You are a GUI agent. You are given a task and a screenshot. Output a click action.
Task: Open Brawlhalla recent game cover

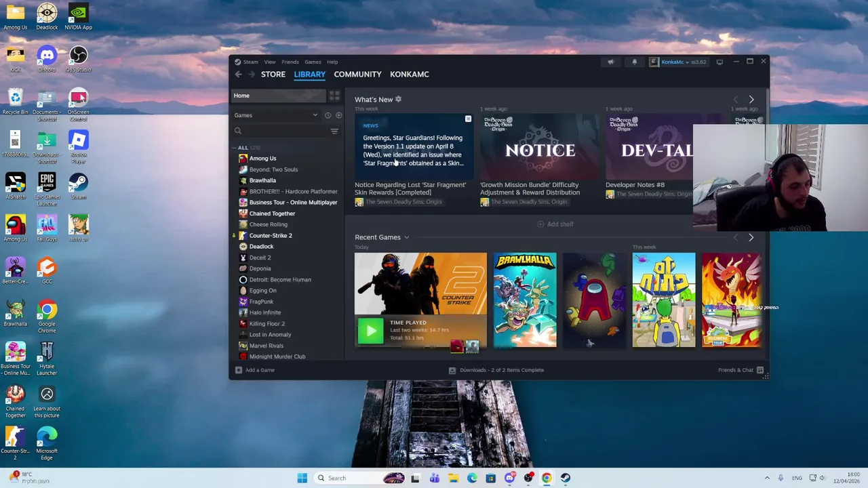(525, 300)
